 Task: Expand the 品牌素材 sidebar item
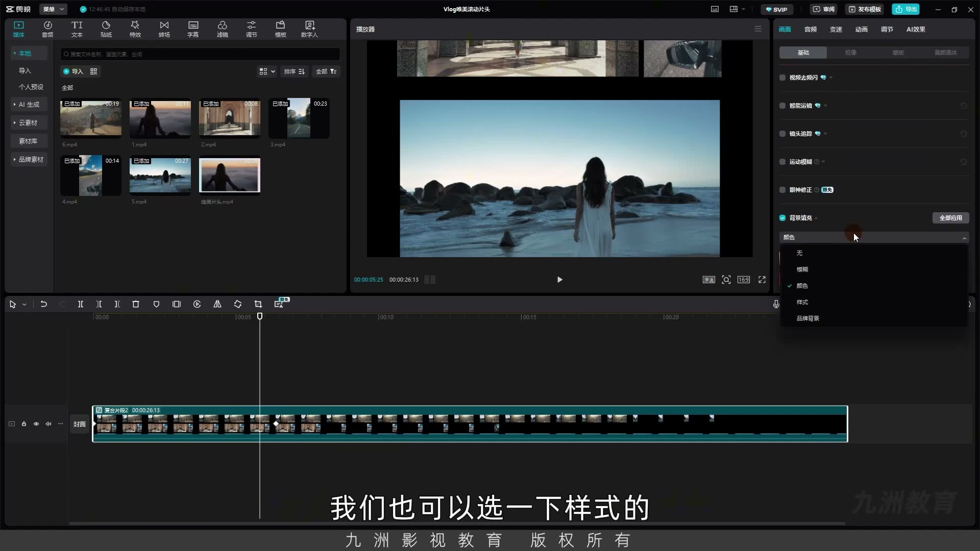29,160
